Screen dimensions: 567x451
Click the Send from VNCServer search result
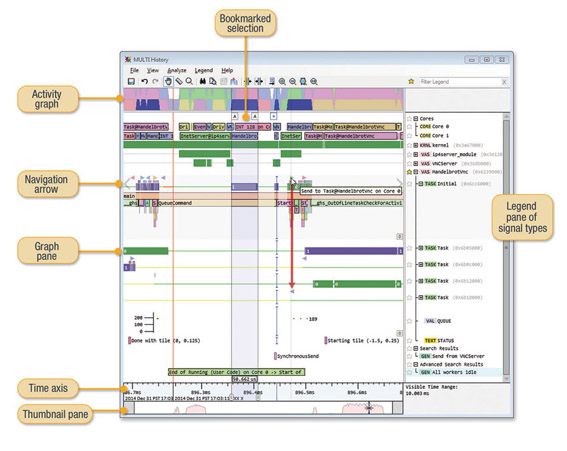[x=453, y=356]
